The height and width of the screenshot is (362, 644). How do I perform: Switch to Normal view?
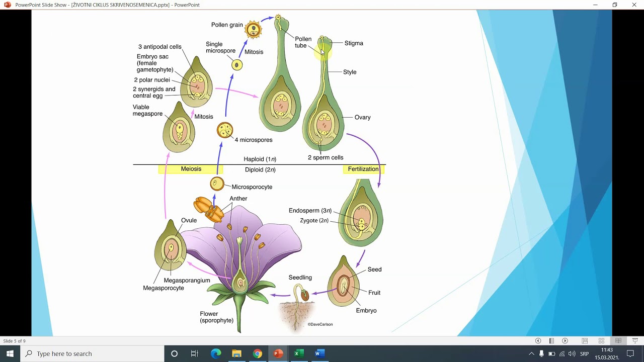pos(585,341)
